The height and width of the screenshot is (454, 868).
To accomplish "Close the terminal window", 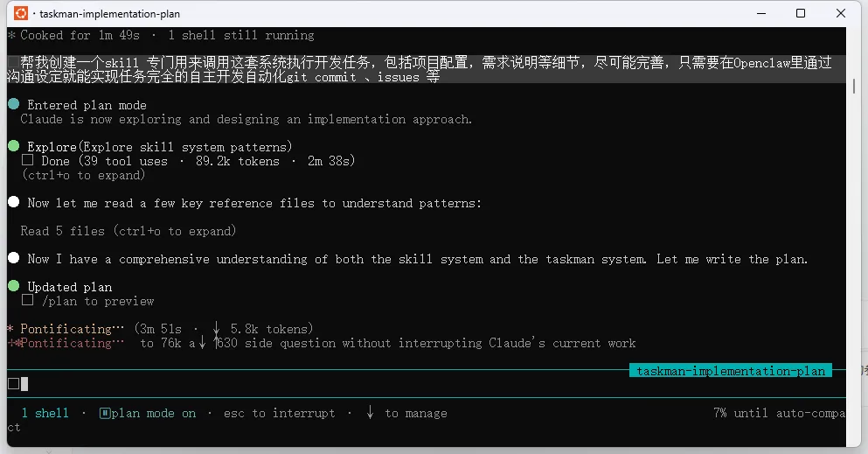I will tap(840, 13).
